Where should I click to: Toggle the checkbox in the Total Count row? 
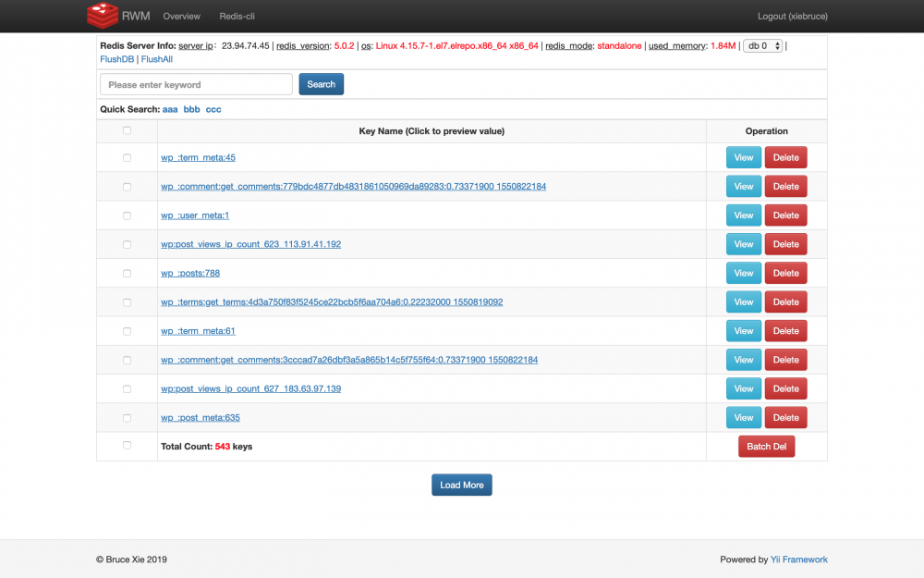pos(127,446)
